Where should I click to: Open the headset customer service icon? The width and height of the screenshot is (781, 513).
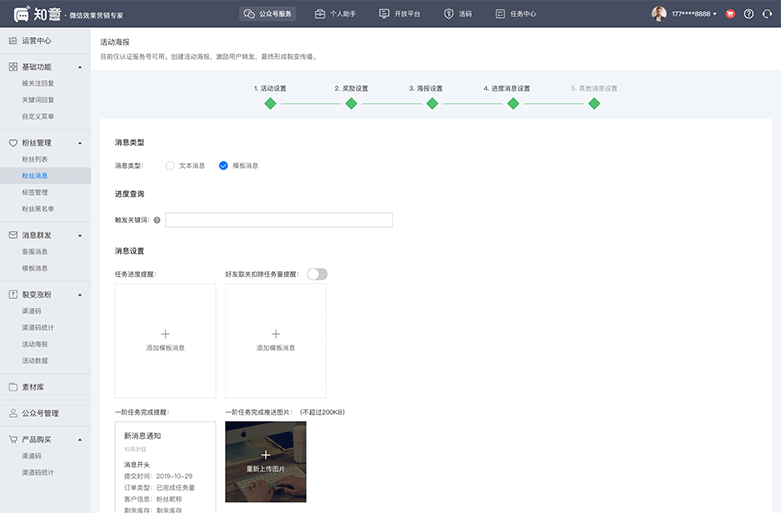[x=767, y=14]
